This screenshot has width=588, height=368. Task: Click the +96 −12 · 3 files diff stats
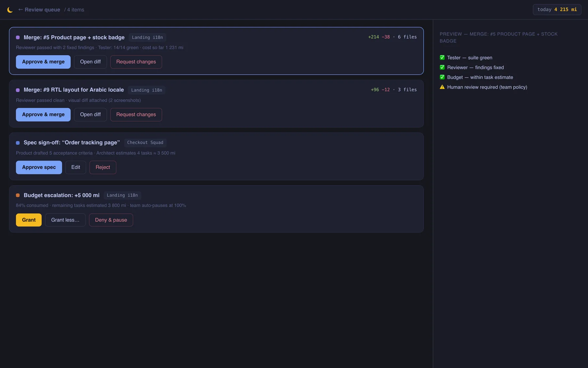pos(394,90)
